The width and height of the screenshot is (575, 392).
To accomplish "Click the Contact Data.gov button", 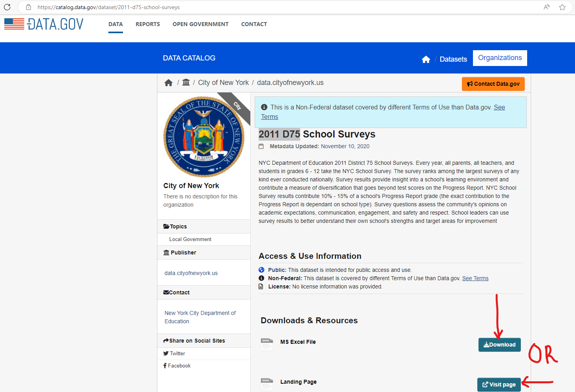I will [x=493, y=84].
